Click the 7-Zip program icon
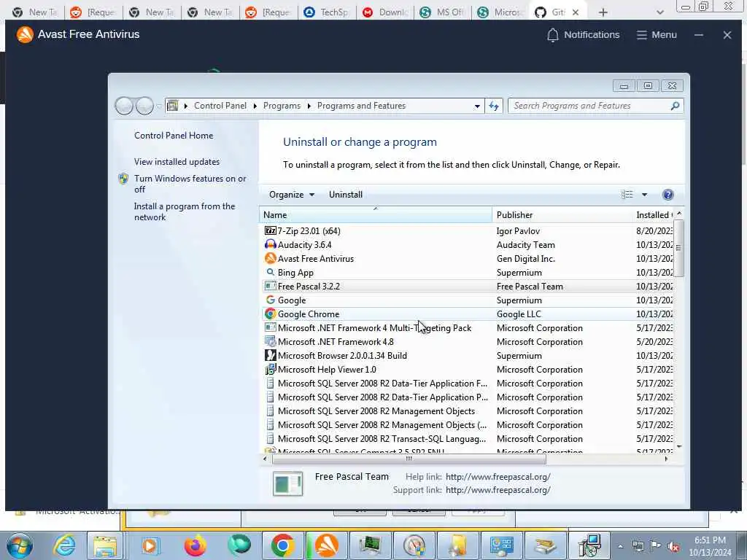This screenshot has height=560, width=747. [x=270, y=230]
